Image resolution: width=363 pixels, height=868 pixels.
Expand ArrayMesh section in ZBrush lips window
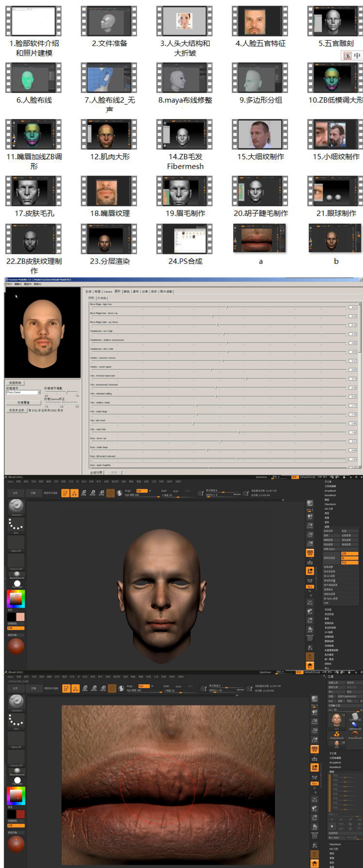pyautogui.click(x=335, y=762)
